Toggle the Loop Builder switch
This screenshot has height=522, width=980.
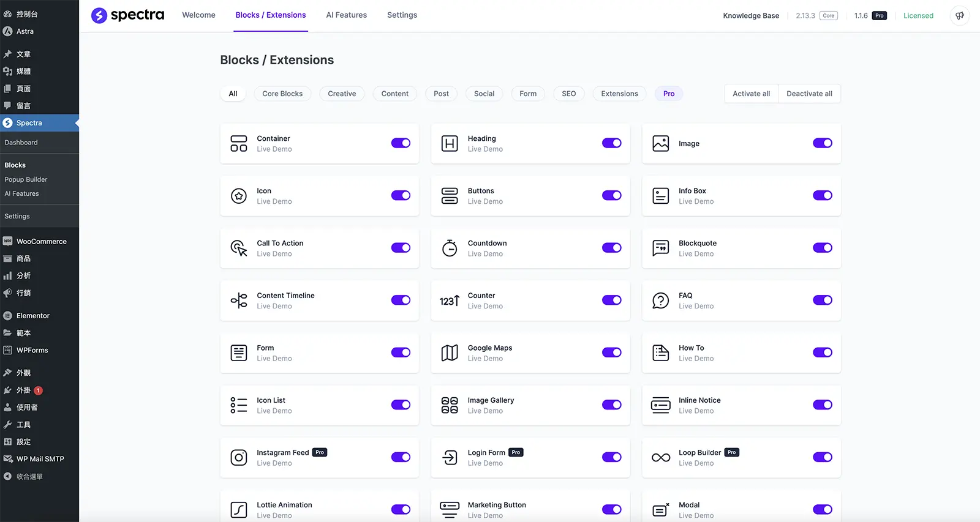[823, 457]
